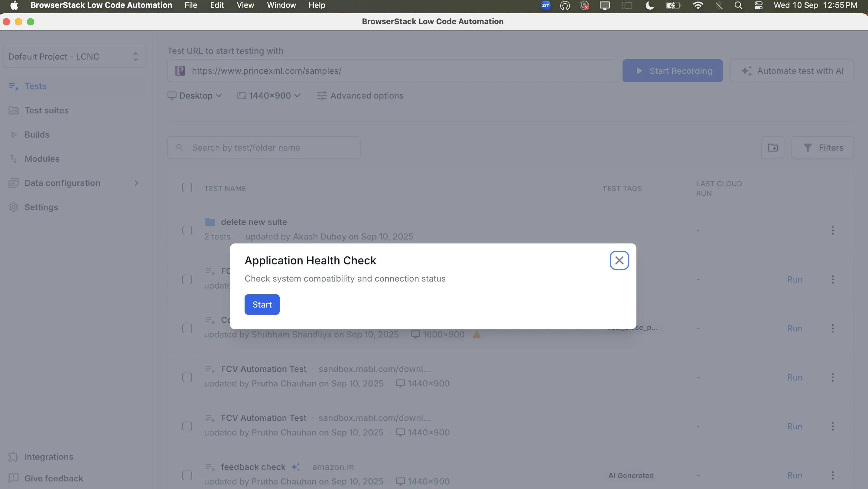This screenshot has height=489, width=868.
Task: Click the Builds play icon
Action: click(14, 135)
